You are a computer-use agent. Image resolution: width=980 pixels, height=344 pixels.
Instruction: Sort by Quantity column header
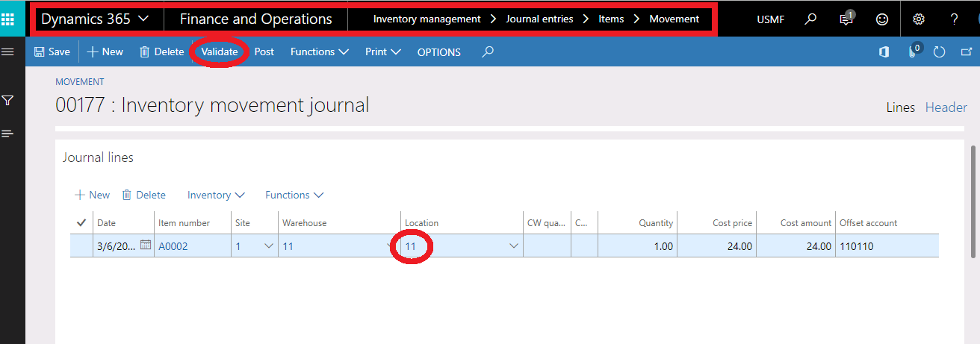(656, 223)
